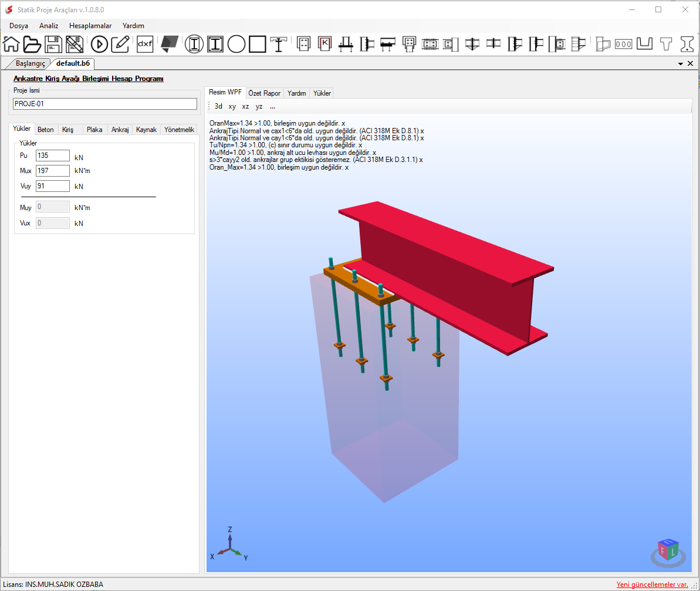Click the 'OranMax=1.34 >1.00' first result line
This screenshot has width=700, height=591.
(277, 123)
